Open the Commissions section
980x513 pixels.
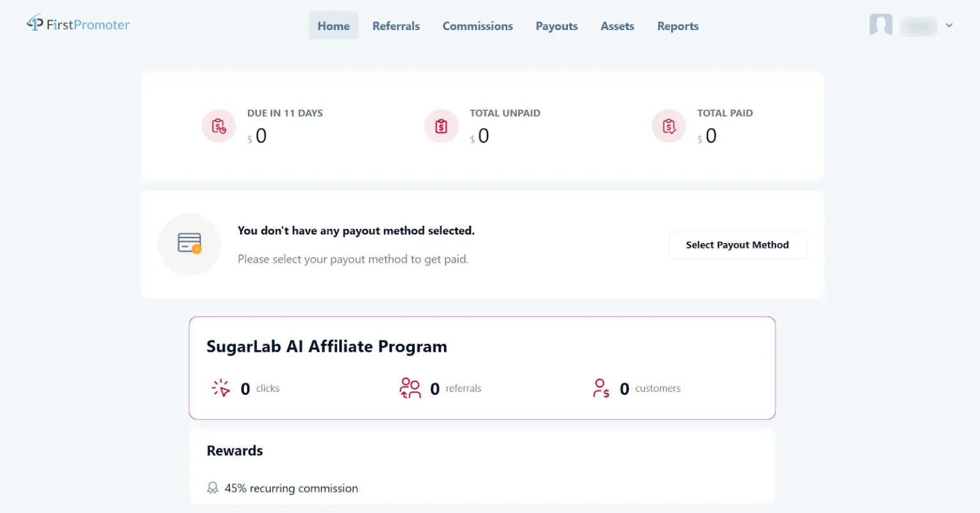pyautogui.click(x=477, y=26)
